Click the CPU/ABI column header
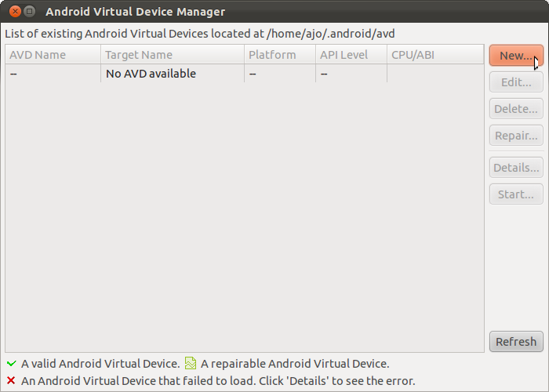The height and width of the screenshot is (392, 549). pyautogui.click(x=435, y=55)
